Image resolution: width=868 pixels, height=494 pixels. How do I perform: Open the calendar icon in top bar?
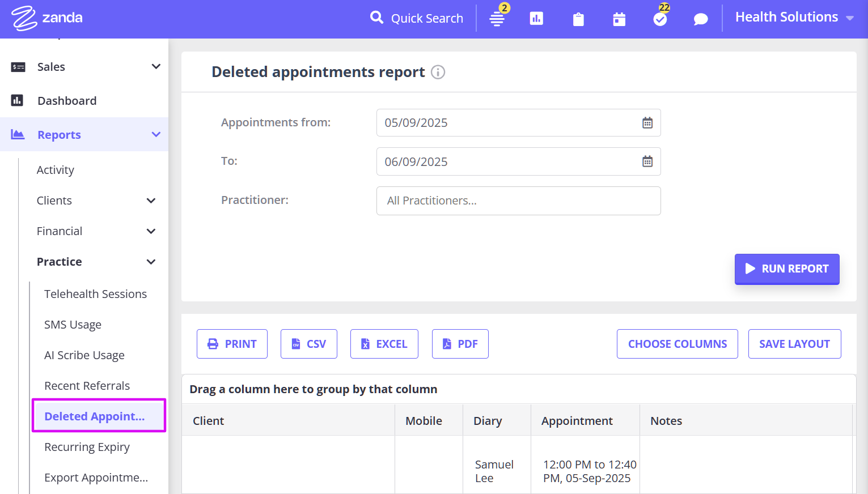click(619, 19)
